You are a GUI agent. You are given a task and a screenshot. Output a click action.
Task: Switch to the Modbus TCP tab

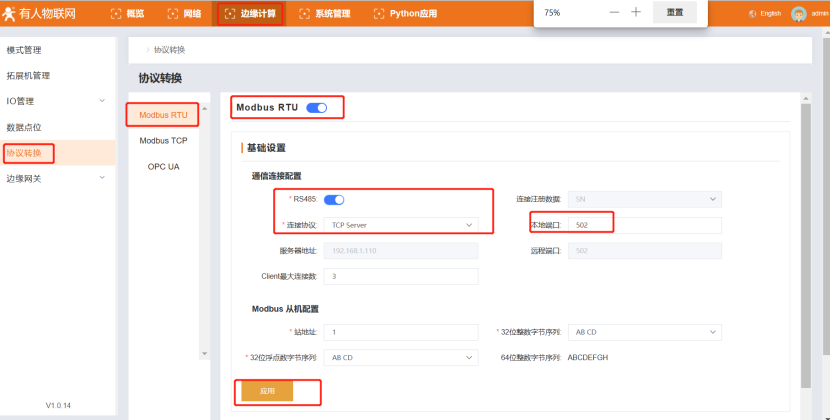tap(163, 141)
